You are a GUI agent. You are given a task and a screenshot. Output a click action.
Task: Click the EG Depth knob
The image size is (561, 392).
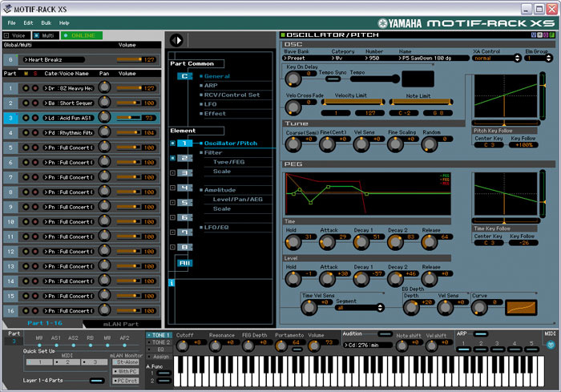coord(411,307)
